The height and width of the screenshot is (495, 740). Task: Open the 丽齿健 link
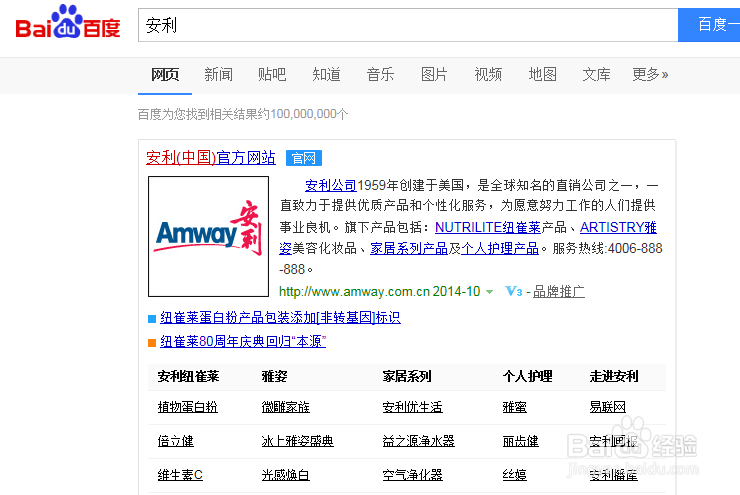point(521,441)
